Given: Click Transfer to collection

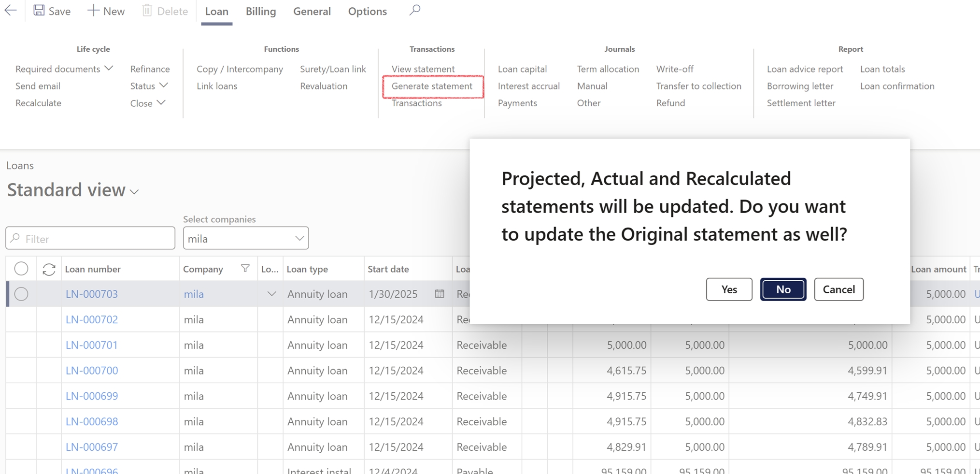Looking at the screenshot, I should (698, 86).
